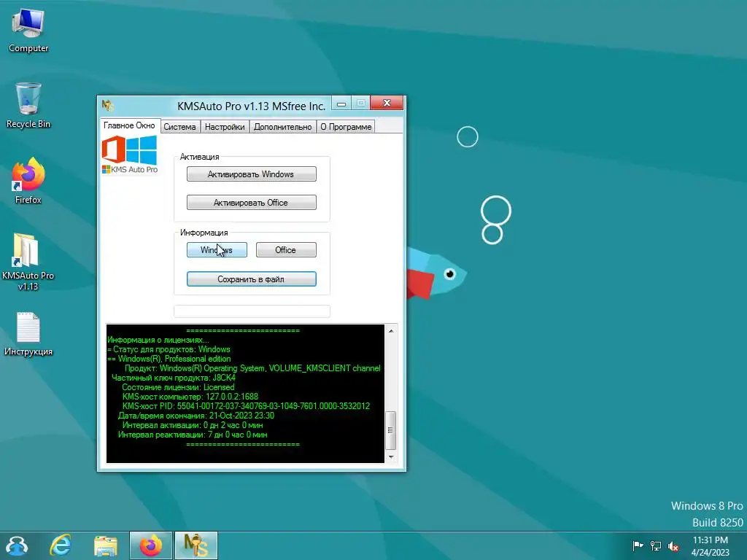Click the taskbar clock showing 11:31 PM
The height and width of the screenshot is (560, 747).
(x=710, y=545)
